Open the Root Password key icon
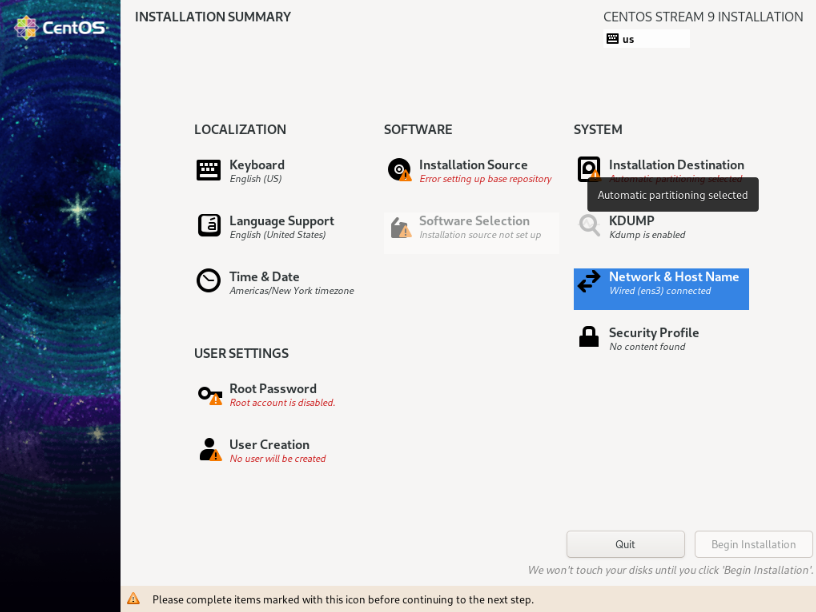 tap(210, 395)
